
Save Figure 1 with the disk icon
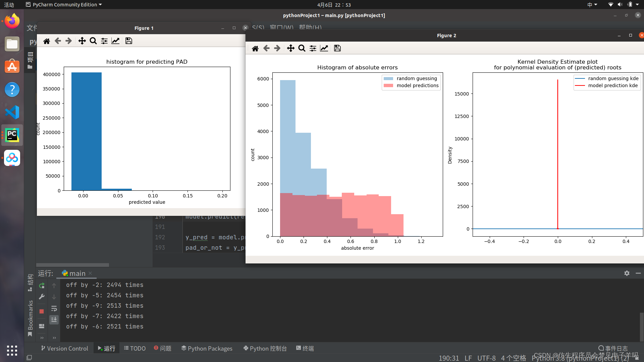(x=129, y=41)
